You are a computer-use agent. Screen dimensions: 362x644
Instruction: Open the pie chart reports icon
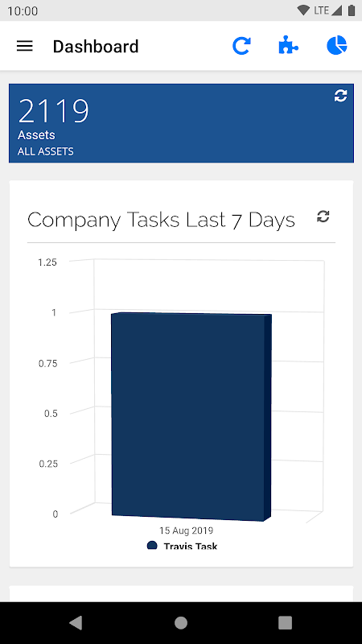(337, 45)
